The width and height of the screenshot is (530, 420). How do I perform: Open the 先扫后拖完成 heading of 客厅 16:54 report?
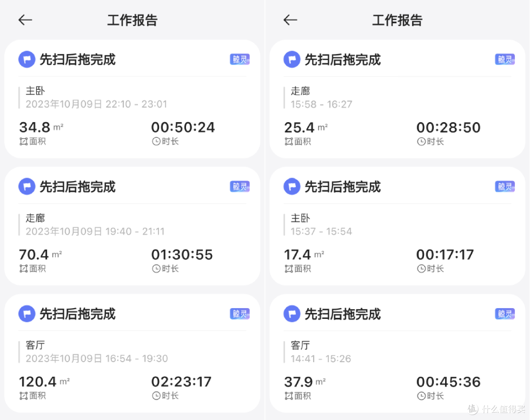pyautogui.click(x=78, y=314)
